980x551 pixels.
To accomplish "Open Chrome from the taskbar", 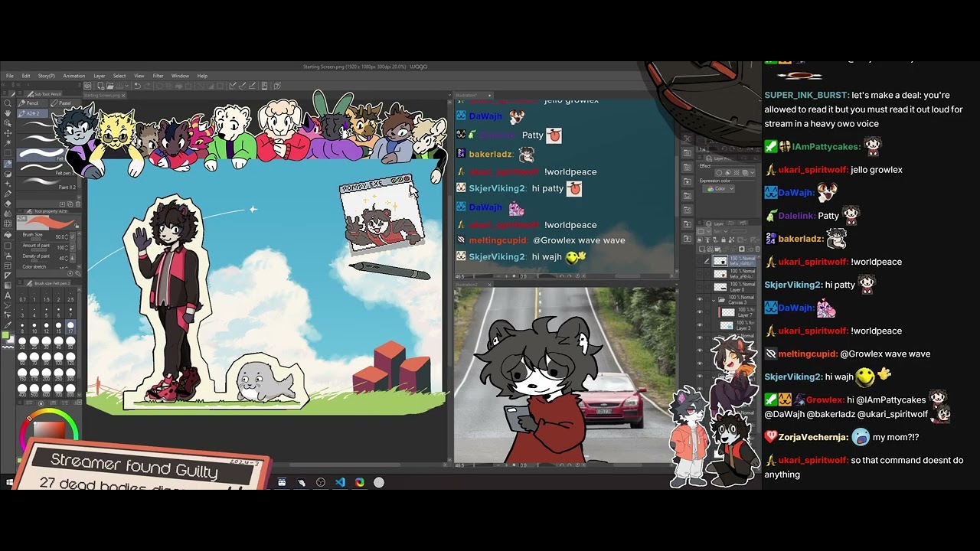I will 359,482.
